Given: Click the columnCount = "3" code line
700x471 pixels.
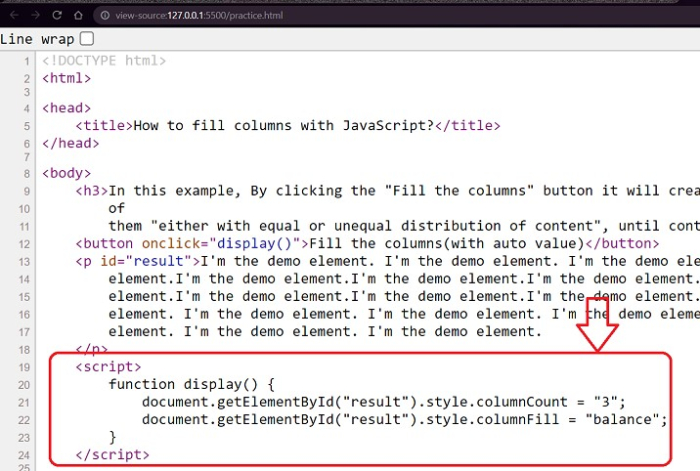Looking at the screenshot, I should coord(383,402).
